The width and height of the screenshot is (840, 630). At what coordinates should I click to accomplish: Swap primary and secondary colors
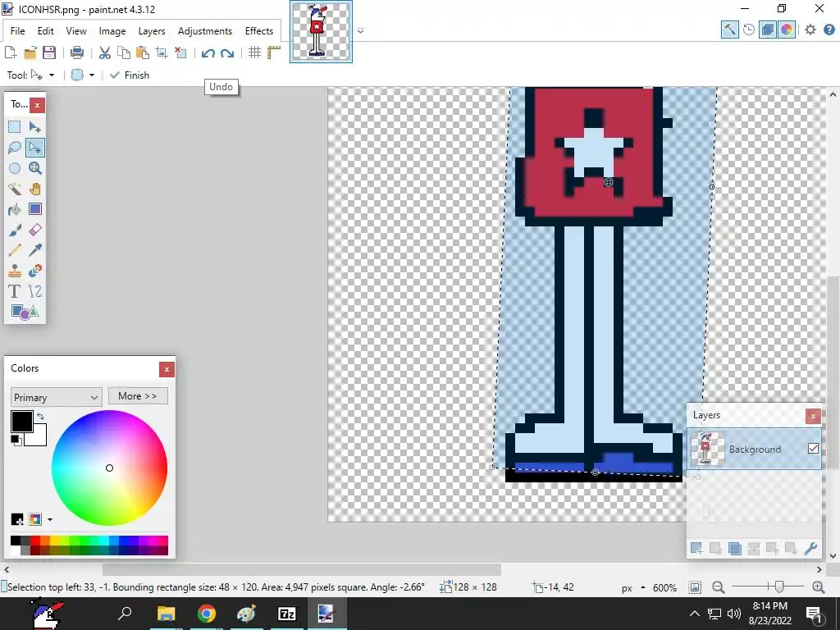click(41, 416)
